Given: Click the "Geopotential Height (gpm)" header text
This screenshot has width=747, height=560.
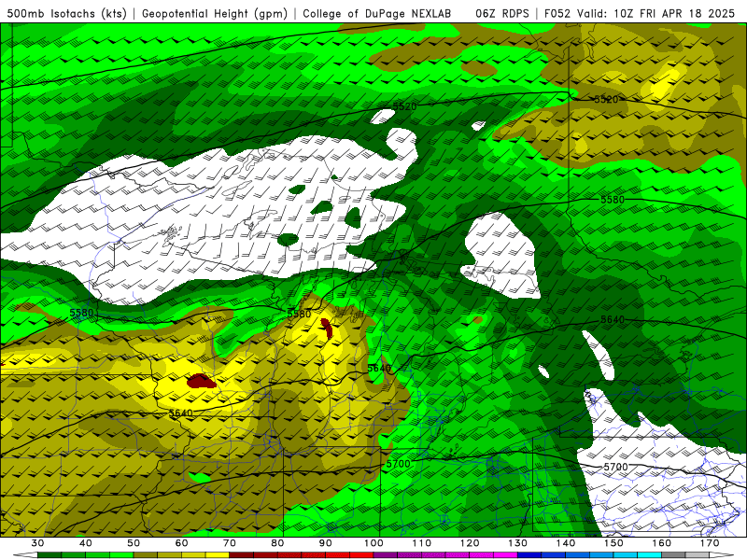Looking at the screenshot, I should 215,14.
